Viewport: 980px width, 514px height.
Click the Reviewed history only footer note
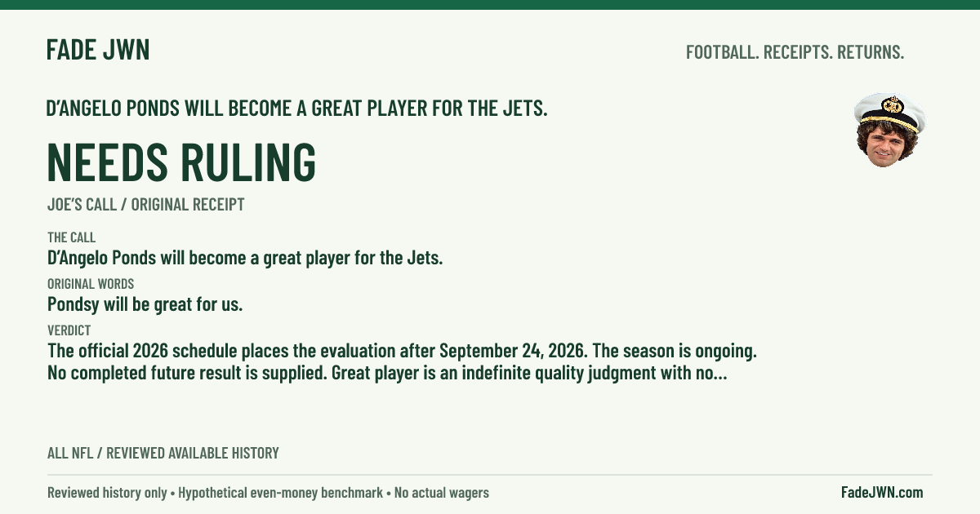click(x=107, y=493)
